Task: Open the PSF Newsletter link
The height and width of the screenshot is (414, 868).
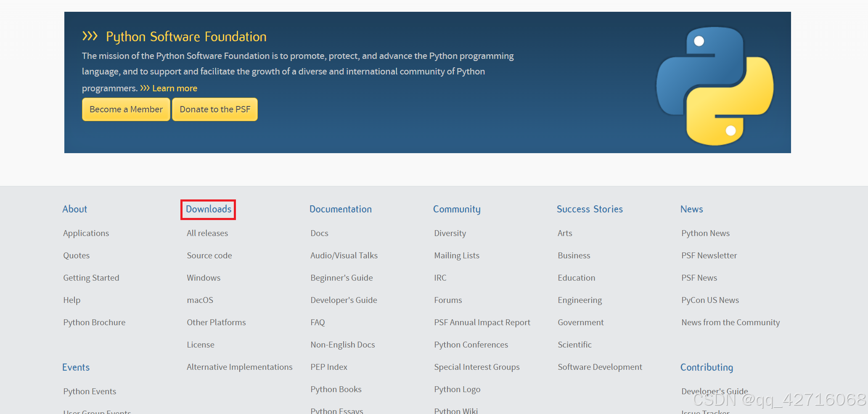Action: (x=709, y=255)
